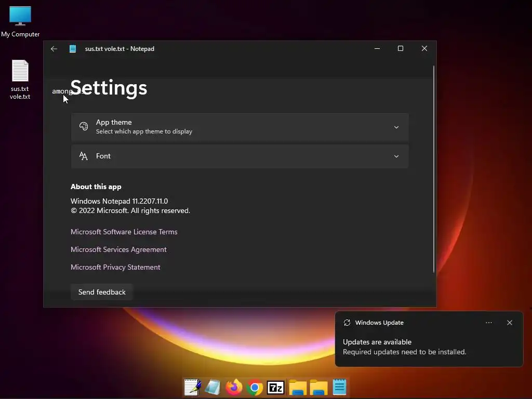Image resolution: width=532 pixels, height=399 pixels.
Task: Click the Font letters icon
Action: pyautogui.click(x=84, y=156)
